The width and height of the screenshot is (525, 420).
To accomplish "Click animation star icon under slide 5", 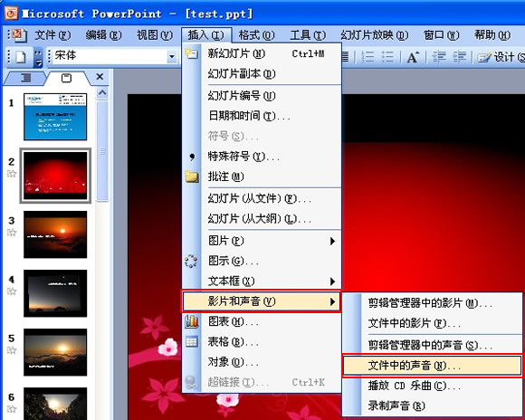I will (12, 350).
